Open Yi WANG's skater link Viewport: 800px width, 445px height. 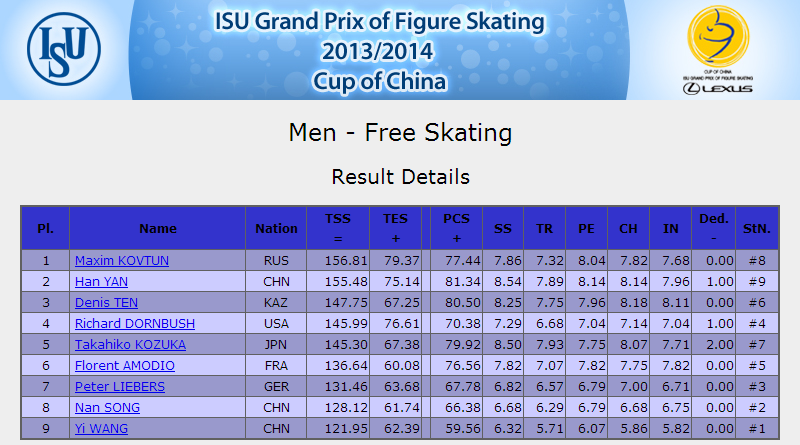pyautogui.click(x=101, y=429)
